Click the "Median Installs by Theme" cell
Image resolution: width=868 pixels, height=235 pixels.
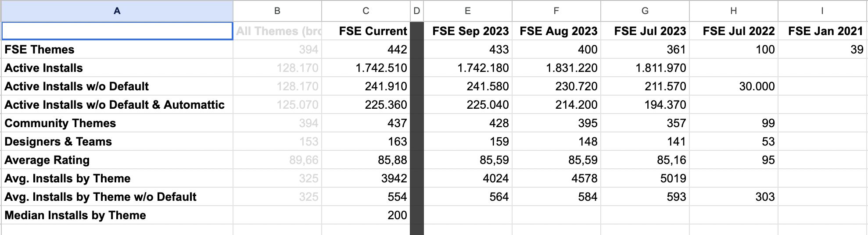pos(117,215)
